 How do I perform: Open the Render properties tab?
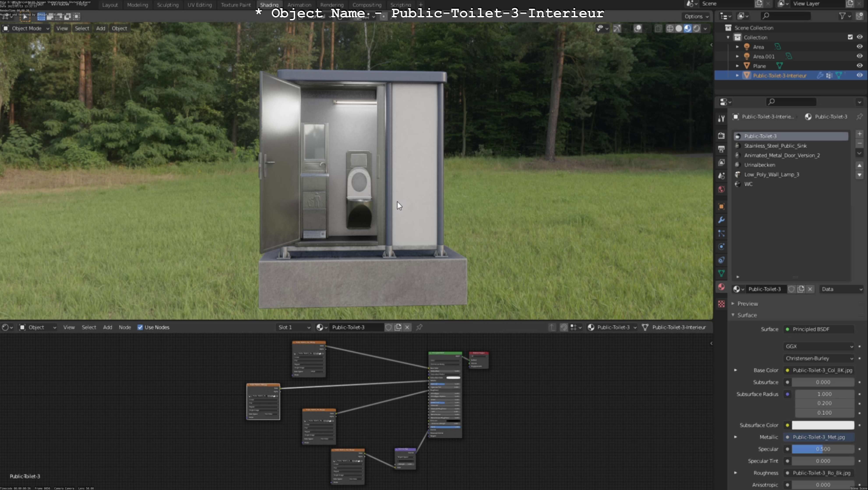point(721,135)
